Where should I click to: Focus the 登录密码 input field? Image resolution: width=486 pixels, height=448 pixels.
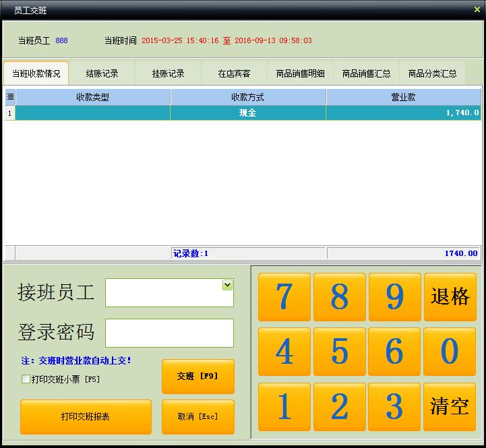point(169,333)
